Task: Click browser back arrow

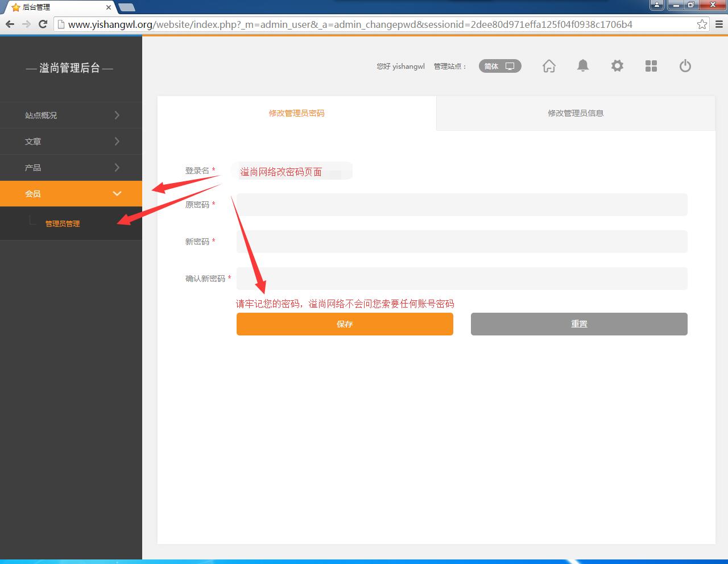Action: [10, 24]
